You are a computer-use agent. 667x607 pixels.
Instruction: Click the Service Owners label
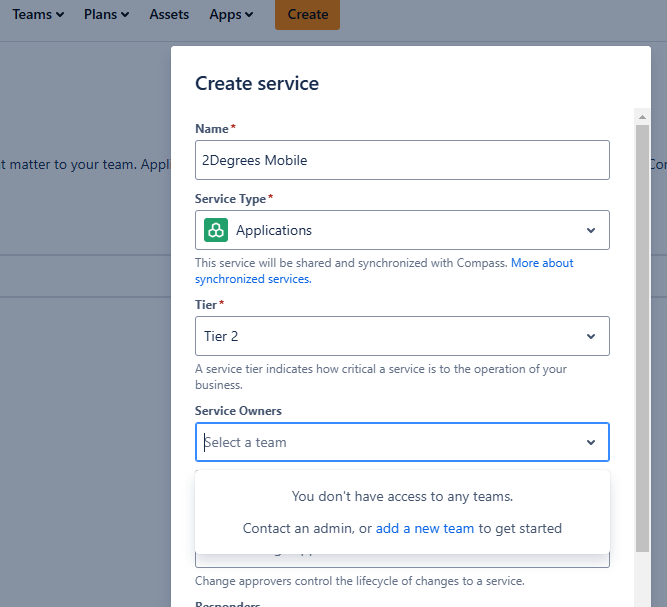point(238,411)
